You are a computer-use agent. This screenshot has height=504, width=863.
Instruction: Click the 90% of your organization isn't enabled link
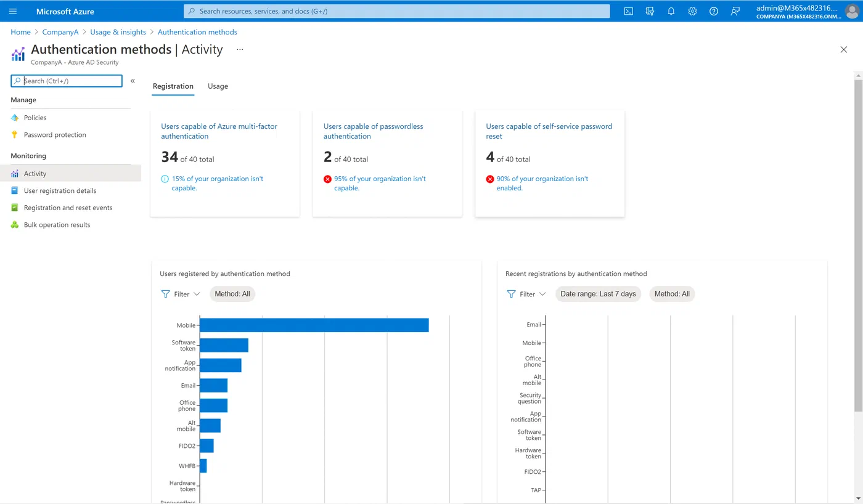(542, 184)
